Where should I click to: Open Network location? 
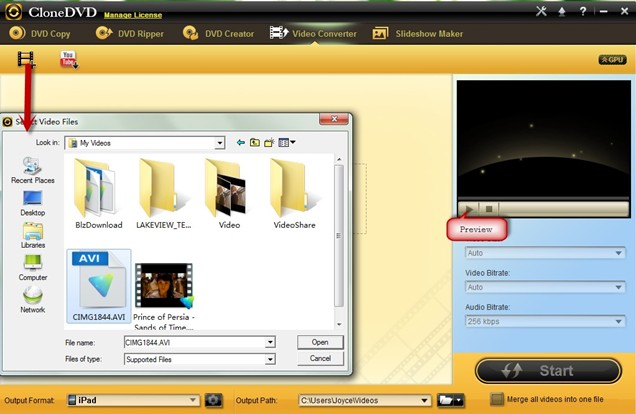click(32, 300)
